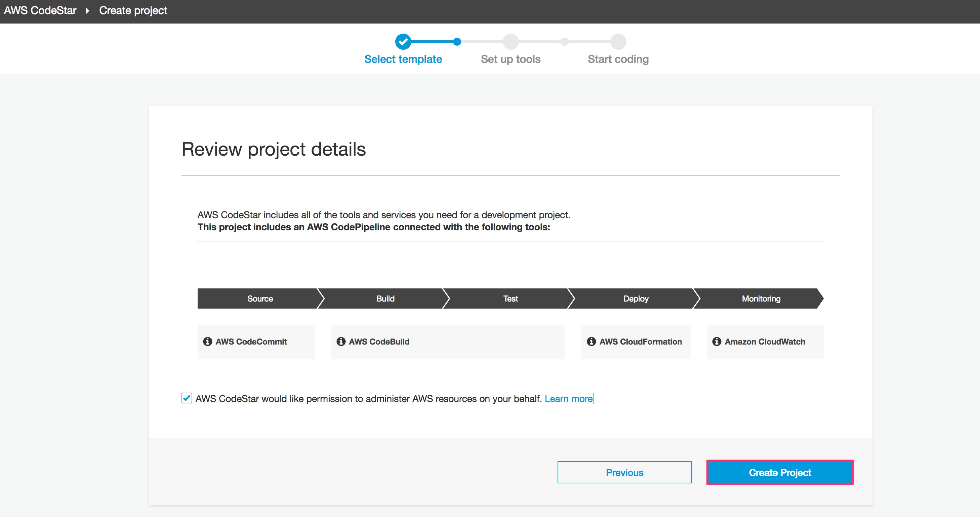Uncheck the CodeStar permission checkbox
Viewport: 980px width, 517px height.
[x=187, y=398]
